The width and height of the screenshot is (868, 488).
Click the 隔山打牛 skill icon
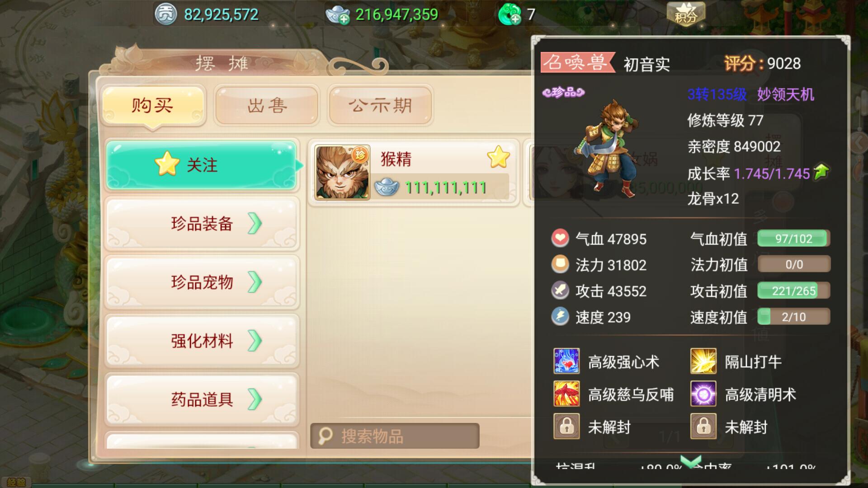[x=703, y=361]
